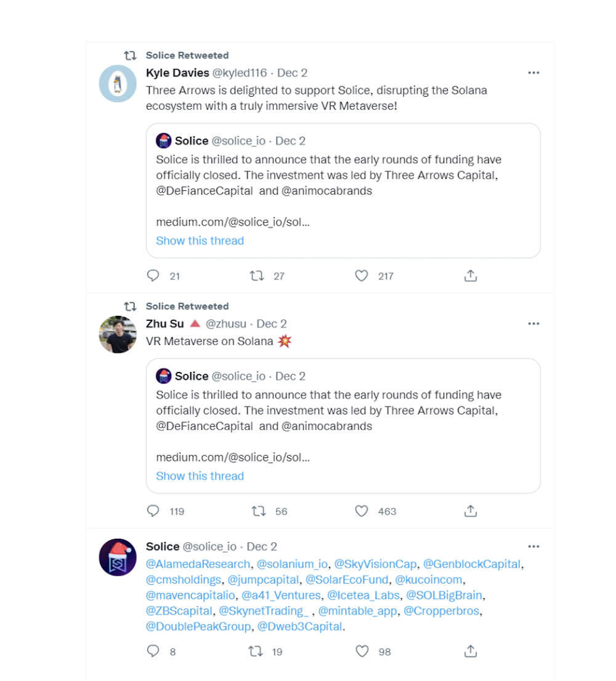The image size is (616, 681).
Task: Share Zhu Su's tweet
Action: (x=471, y=511)
